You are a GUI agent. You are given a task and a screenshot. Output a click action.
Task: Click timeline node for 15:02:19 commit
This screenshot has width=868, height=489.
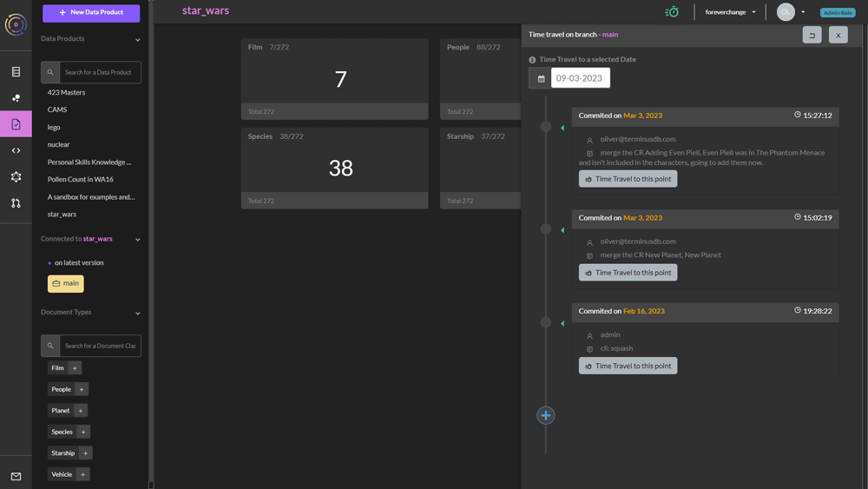coord(546,229)
